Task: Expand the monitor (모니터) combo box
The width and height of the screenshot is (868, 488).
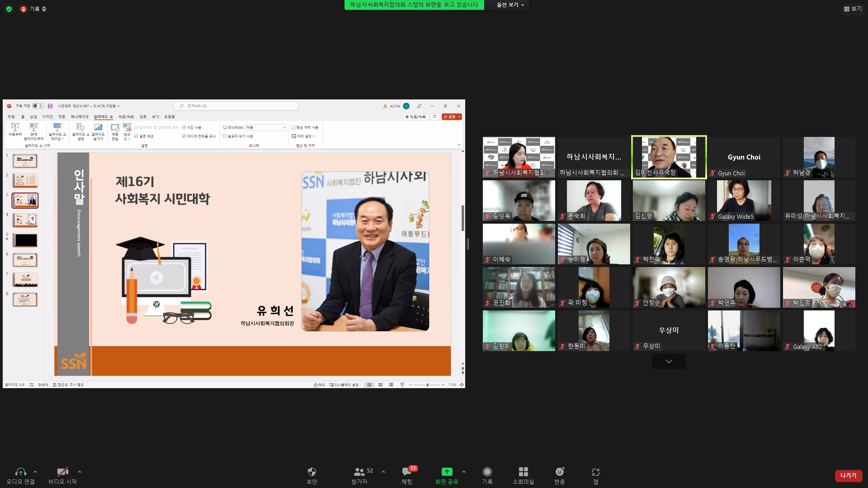Action: pyautogui.click(x=284, y=127)
